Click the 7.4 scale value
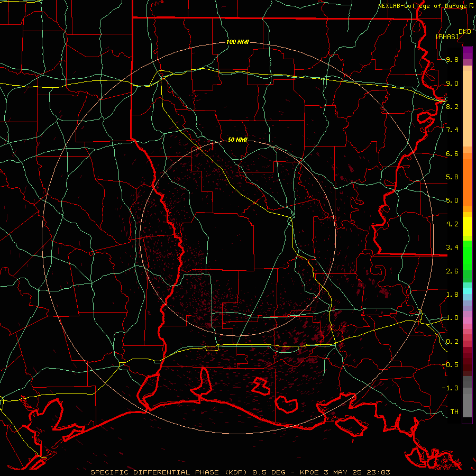This screenshot has width=476, height=476. pyautogui.click(x=452, y=130)
